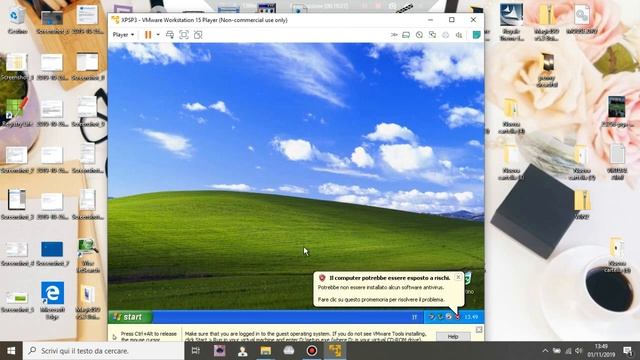Click the first XP system tray icon

[x=431, y=317]
